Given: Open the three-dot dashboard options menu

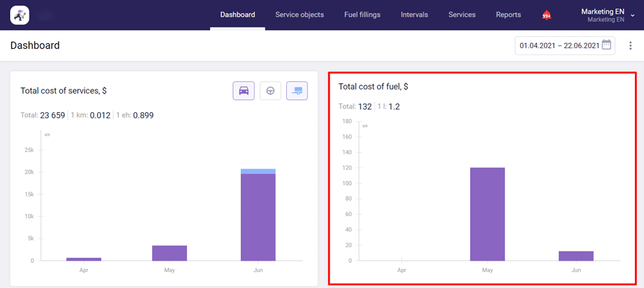Looking at the screenshot, I should tap(630, 46).
